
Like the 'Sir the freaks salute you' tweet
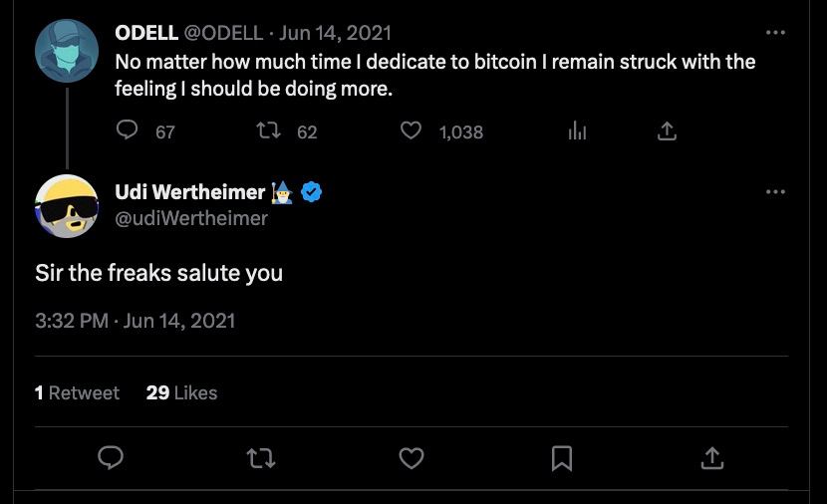click(412, 458)
